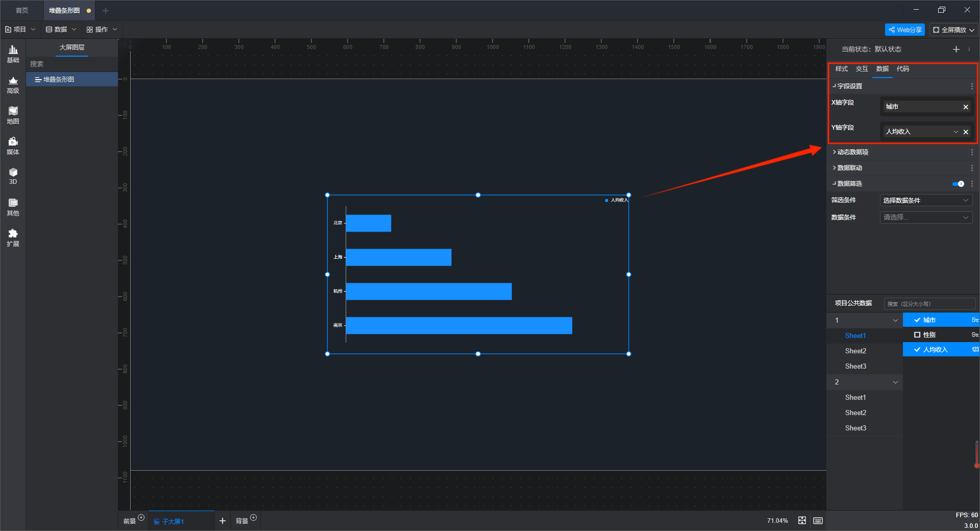Click the layer 搜索 input field
980x531 pixels.
[72, 64]
